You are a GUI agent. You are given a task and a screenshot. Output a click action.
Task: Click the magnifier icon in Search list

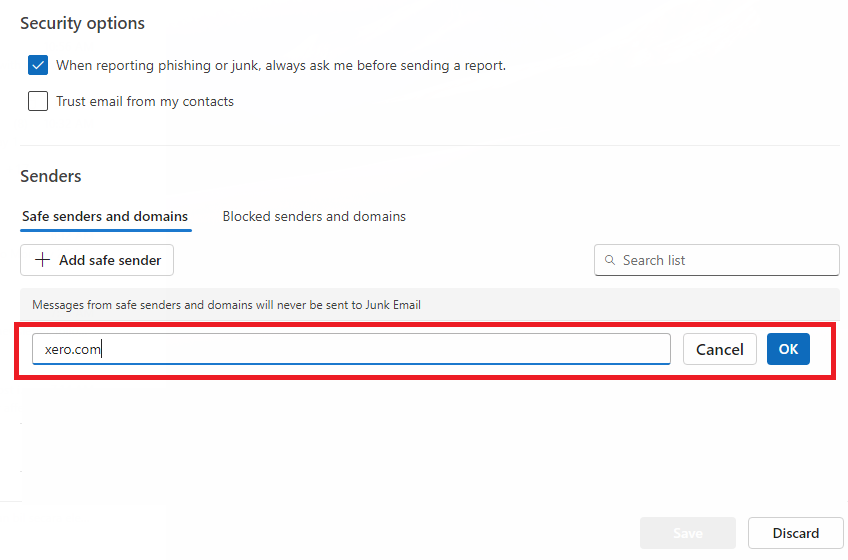[x=610, y=260]
